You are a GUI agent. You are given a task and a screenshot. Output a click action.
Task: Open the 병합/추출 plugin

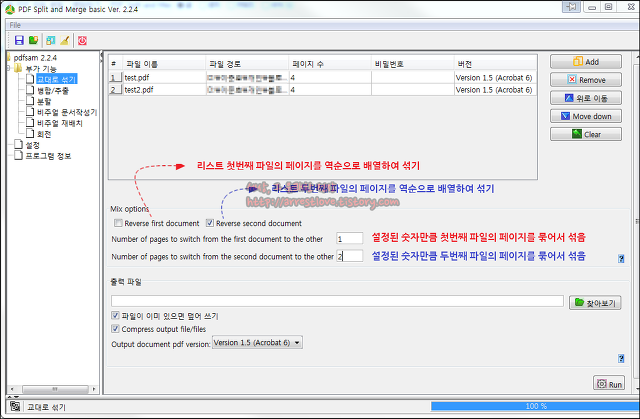click(53, 90)
